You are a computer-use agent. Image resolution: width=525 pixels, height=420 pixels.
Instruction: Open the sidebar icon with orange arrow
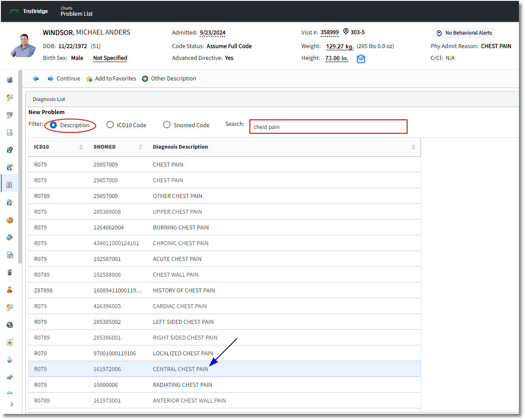[x=10, y=167]
